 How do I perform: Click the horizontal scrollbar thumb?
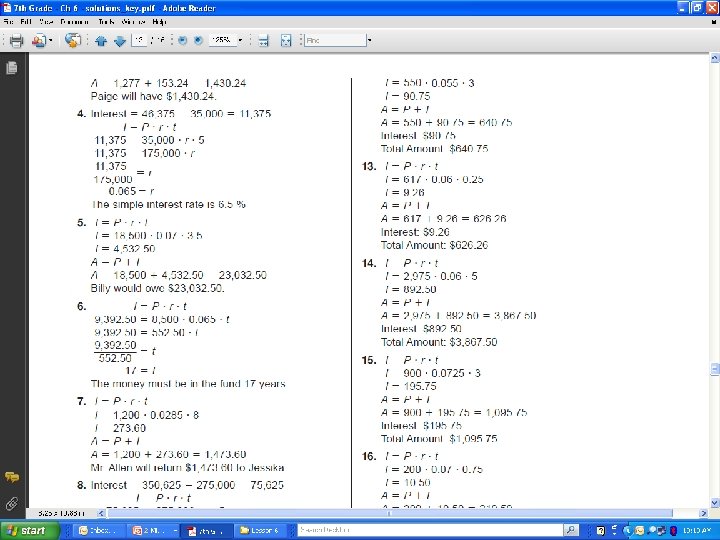[x=389, y=513]
